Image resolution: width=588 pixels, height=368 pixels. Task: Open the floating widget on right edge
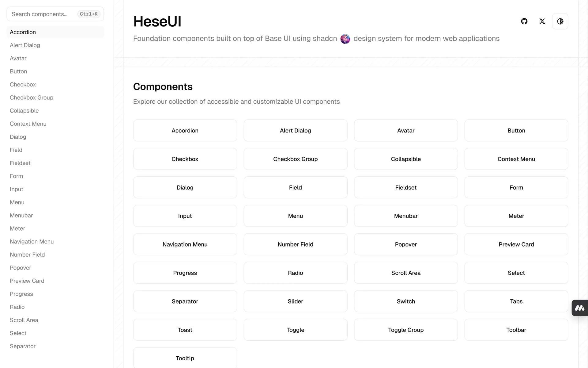[580, 308]
